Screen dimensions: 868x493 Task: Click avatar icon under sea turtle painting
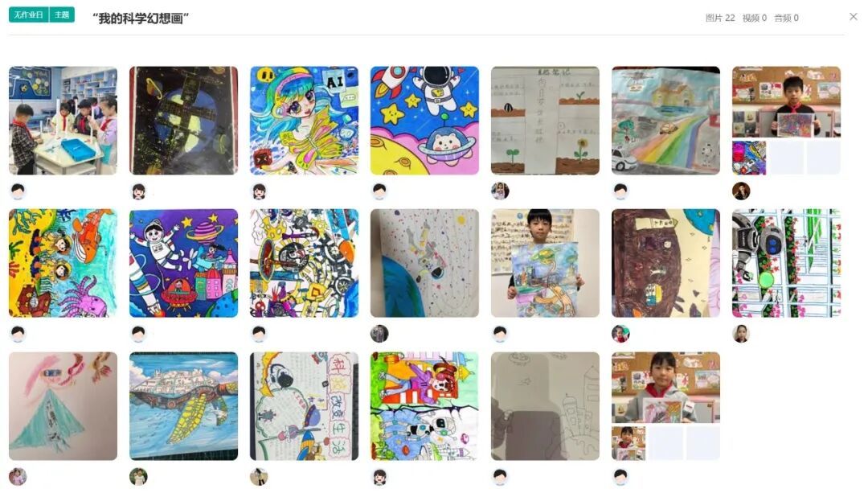(x=138, y=476)
